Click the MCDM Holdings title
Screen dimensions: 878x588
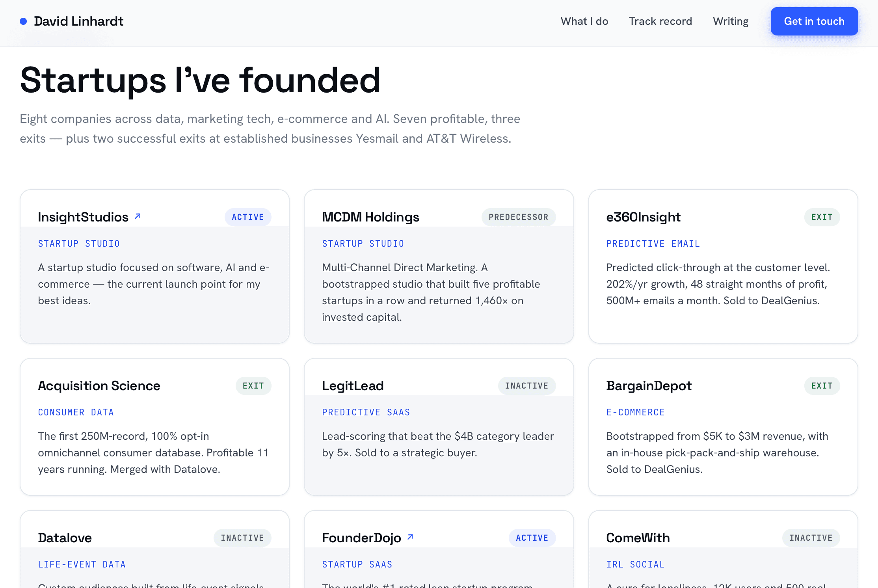point(370,217)
